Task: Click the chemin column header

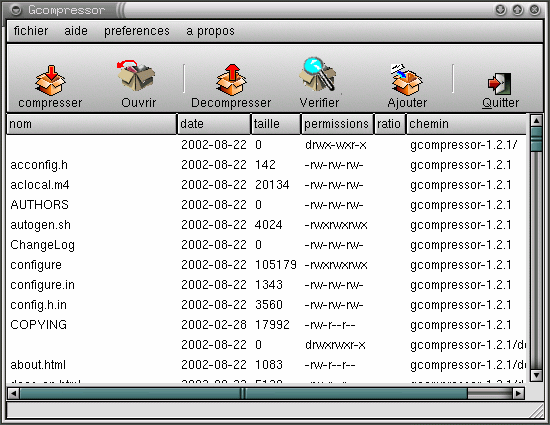Action: tap(466, 124)
